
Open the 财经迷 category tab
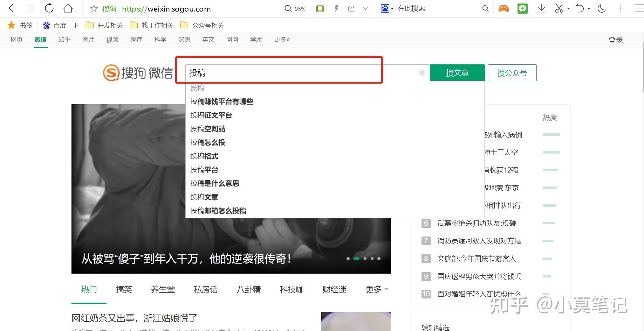tap(334, 289)
